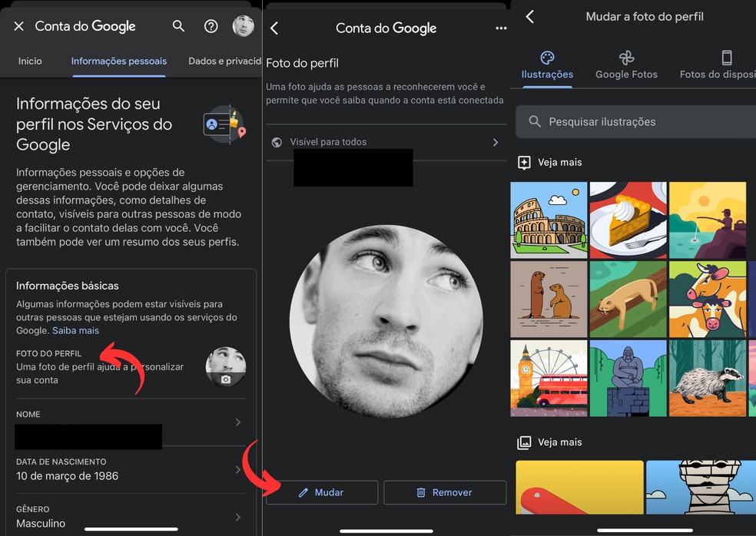Expand the NOME row chevron
Image resolution: width=756 pixels, height=536 pixels.
click(x=238, y=422)
